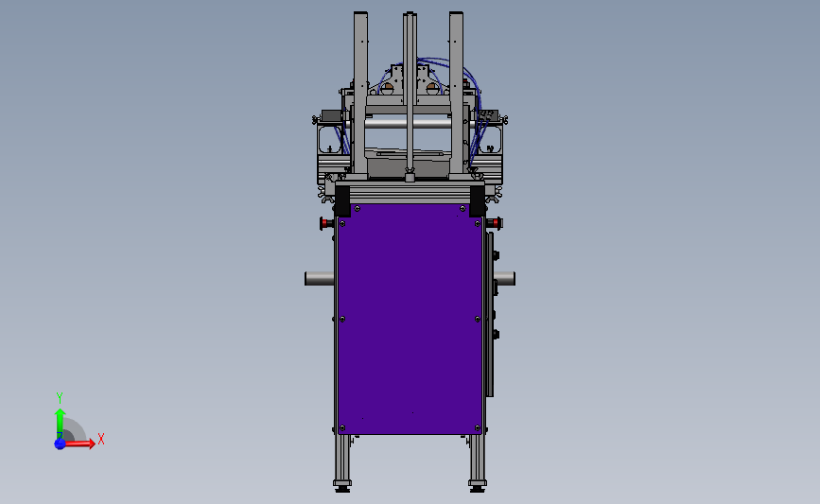
Task: Select the side control panel with knobs
Action: [x=491, y=314]
